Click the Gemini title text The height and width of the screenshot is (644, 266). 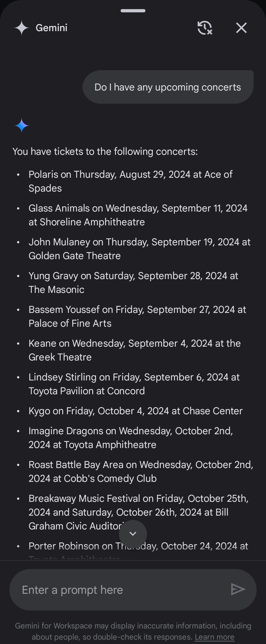pos(51,28)
